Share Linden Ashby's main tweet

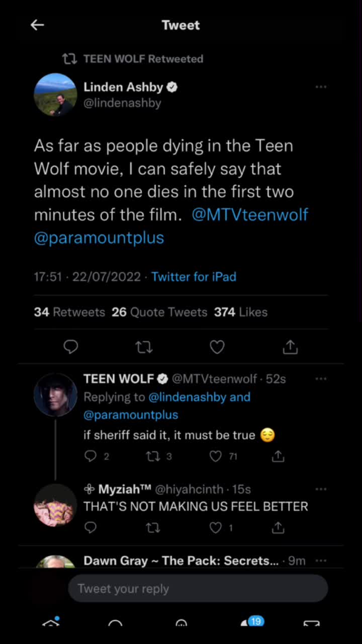pos(290,347)
